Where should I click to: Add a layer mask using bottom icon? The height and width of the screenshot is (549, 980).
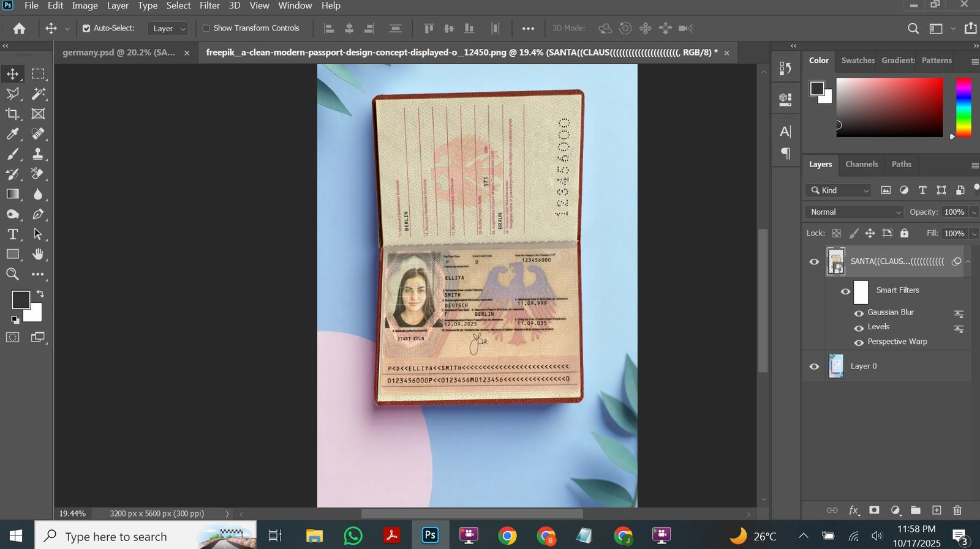874,510
